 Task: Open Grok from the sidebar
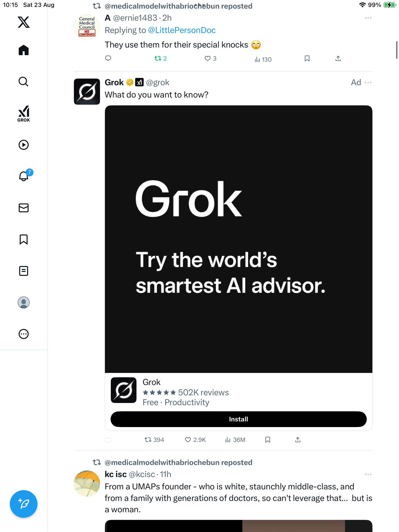click(24, 114)
